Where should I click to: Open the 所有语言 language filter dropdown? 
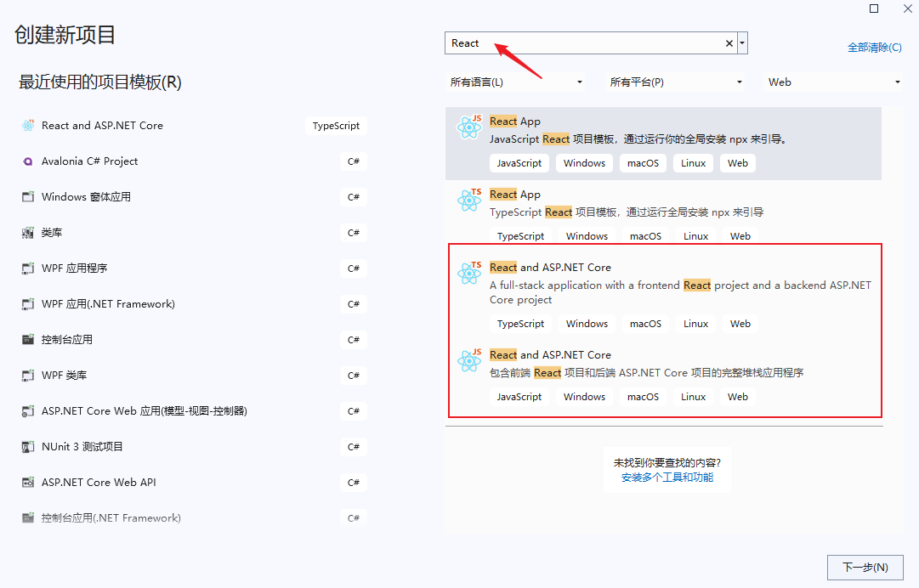click(x=517, y=82)
